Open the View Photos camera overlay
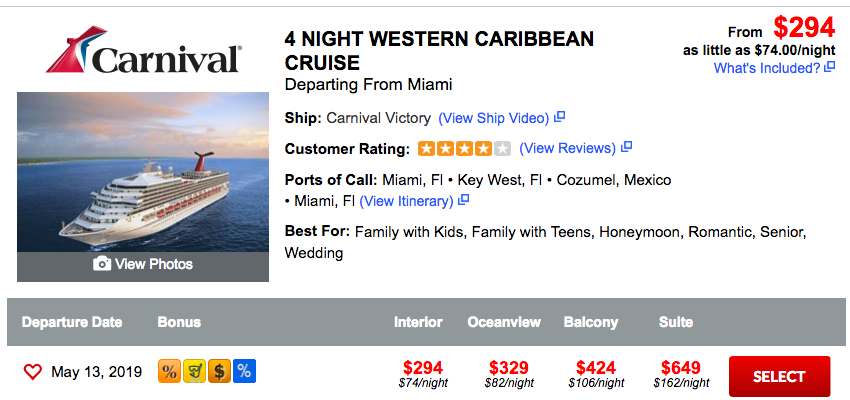This screenshot has width=850, height=400. coord(143,264)
